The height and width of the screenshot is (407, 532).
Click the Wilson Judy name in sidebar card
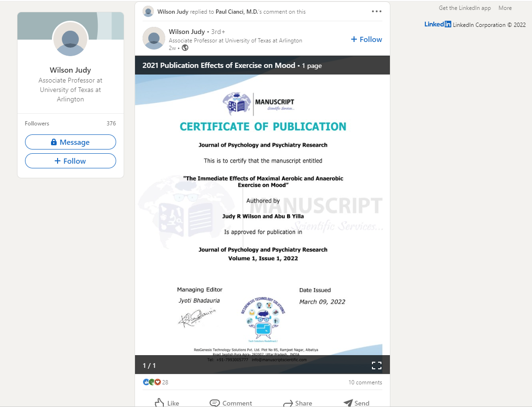70,70
